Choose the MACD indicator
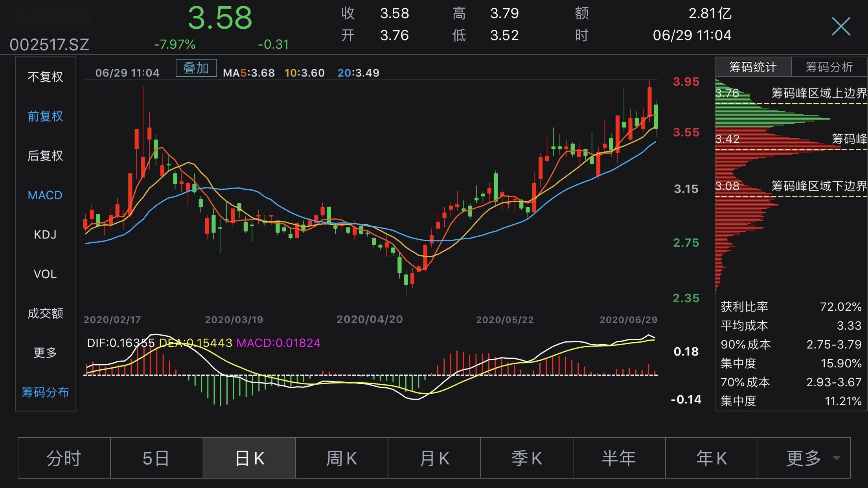Viewport: 868px width, 488px height. point(45,195)
